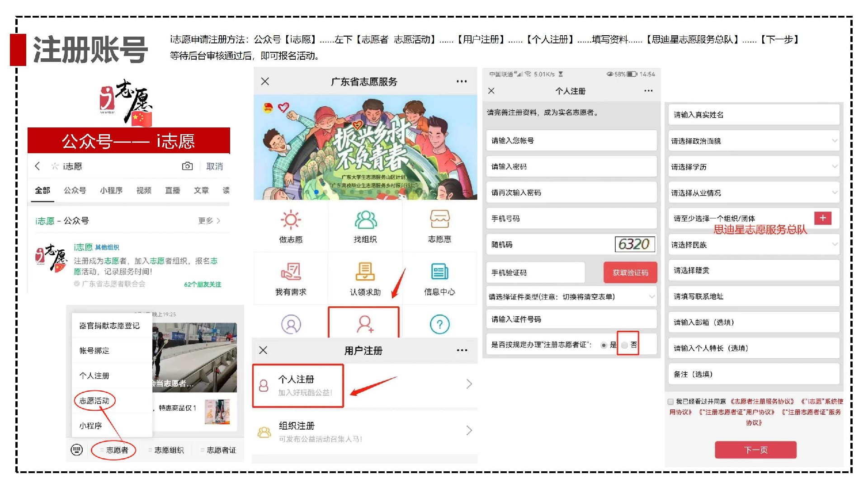Tap the 组织注册 group icon

click(x=264, y=432)
